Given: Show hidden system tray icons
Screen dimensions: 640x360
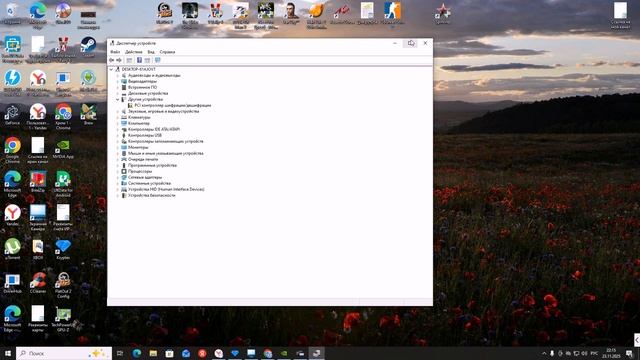Looking at the screenshot, I should (x=544, y=353).
